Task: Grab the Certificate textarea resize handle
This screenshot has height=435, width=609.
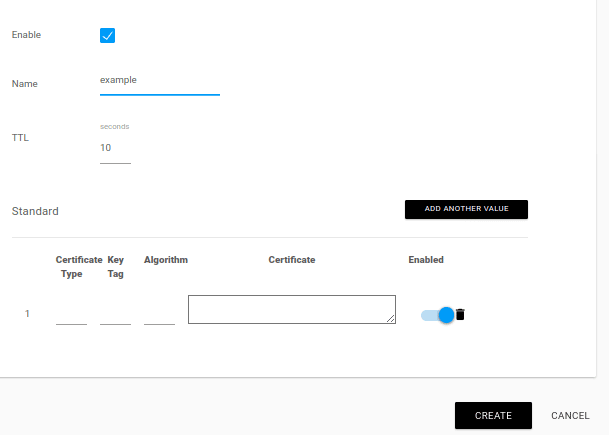Action: (391, 319)
